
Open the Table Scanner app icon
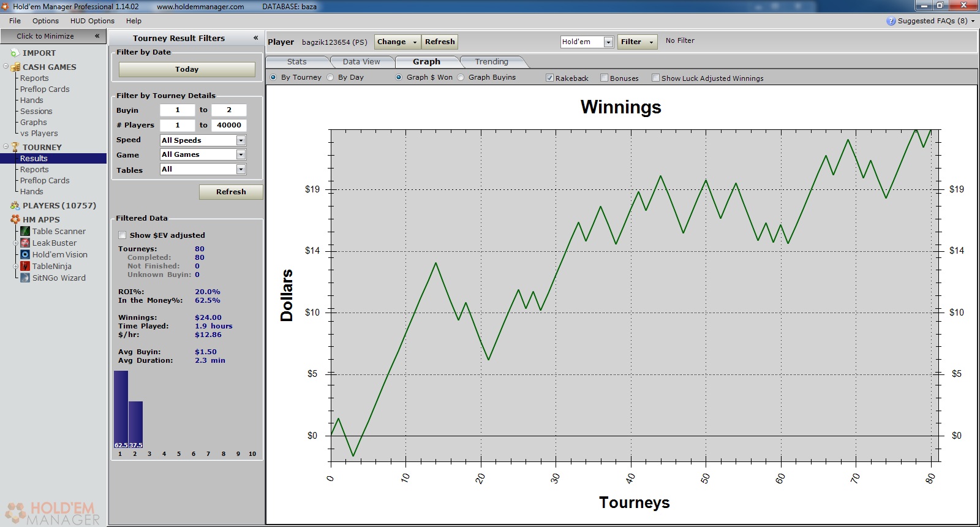tap(25, 231)
